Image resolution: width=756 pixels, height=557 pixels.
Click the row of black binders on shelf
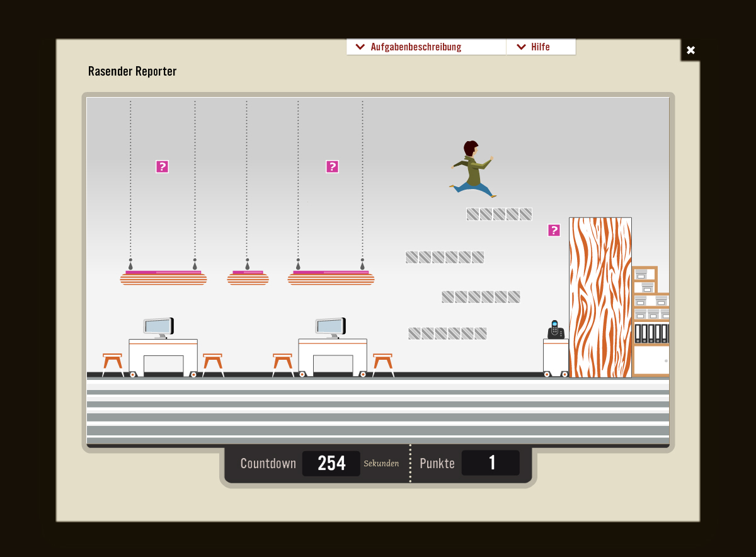coord(651,333)
